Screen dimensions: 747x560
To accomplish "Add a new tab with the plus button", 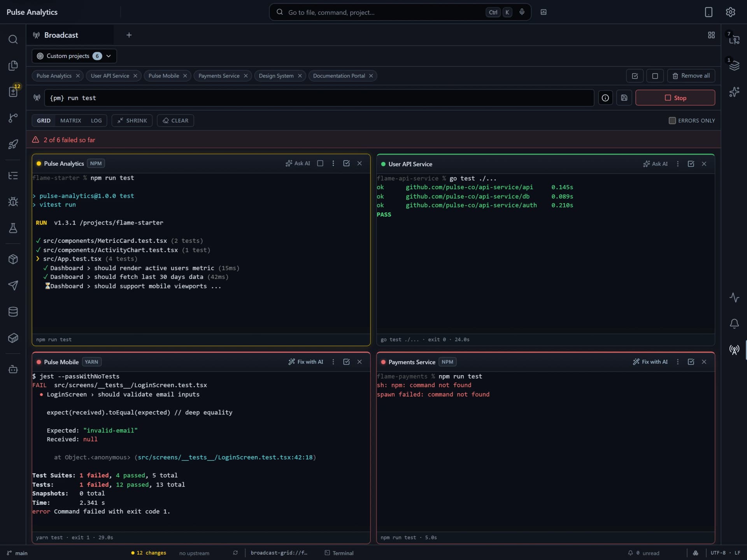I will click(129, 35).
